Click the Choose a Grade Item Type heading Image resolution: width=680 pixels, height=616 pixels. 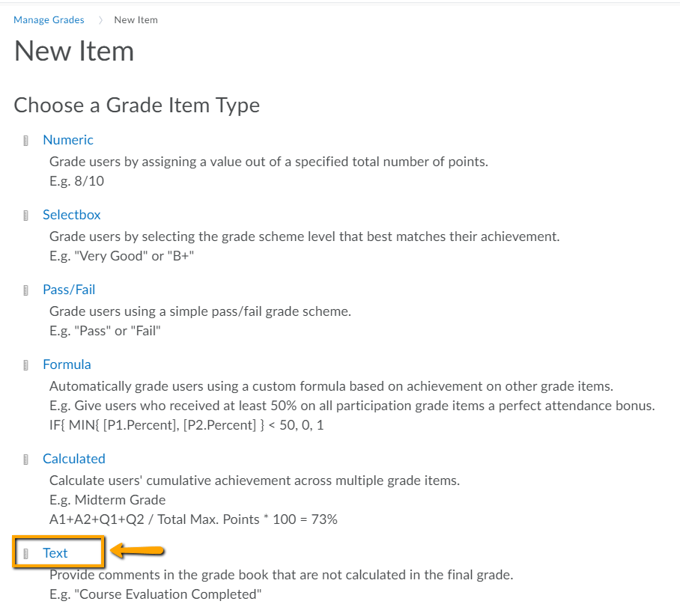[x=136, y=106]
